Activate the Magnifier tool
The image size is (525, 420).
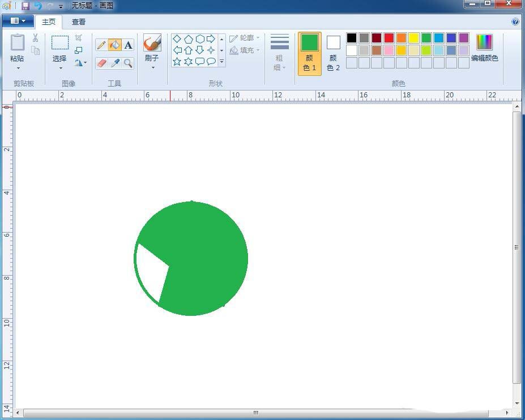point(129,63)
